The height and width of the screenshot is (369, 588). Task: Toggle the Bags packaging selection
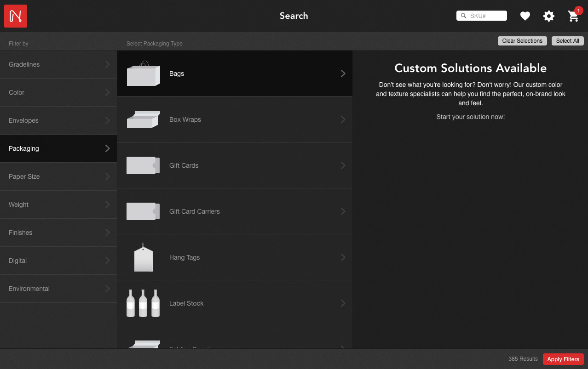(235, 73)
